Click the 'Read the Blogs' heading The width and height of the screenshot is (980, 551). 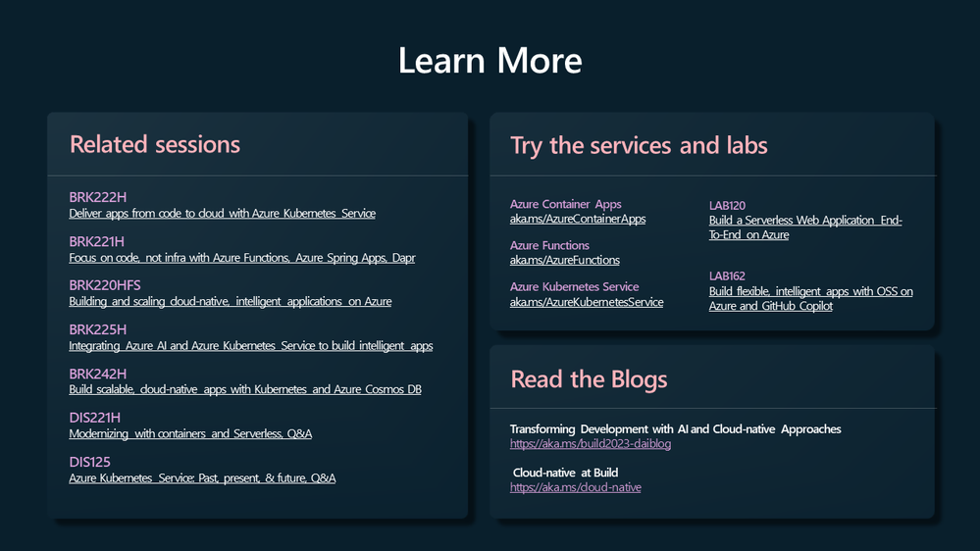589,379
